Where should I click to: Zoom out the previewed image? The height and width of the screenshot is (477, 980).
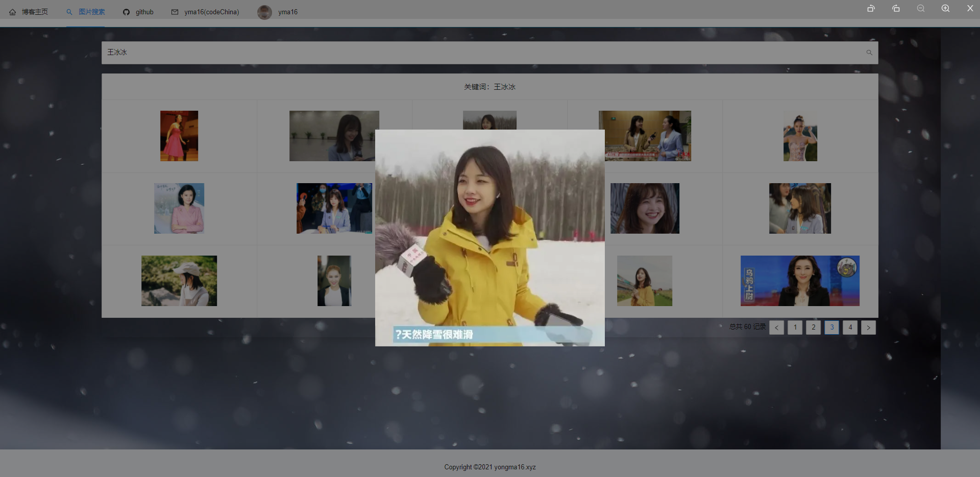(x=921, y=8)
